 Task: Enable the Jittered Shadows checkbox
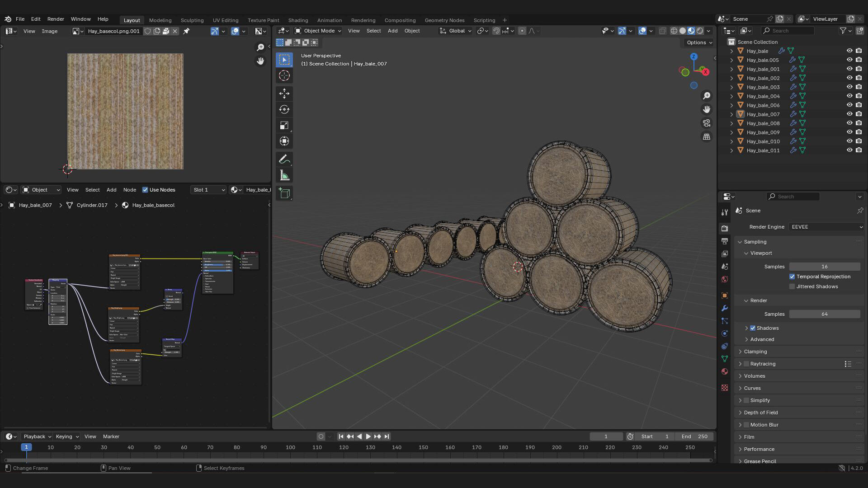(x=792, y=286)
